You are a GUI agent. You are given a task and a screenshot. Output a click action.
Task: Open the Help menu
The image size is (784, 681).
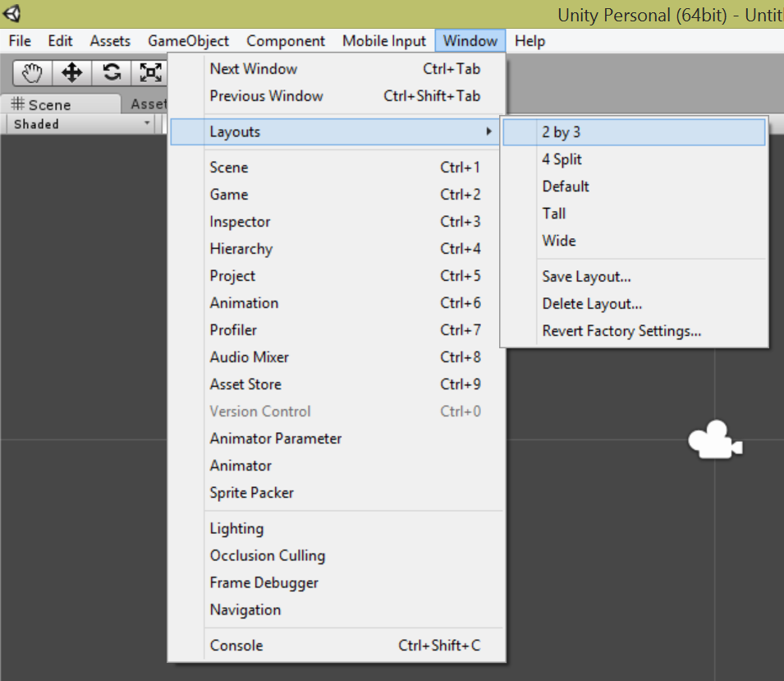(530, 40)
